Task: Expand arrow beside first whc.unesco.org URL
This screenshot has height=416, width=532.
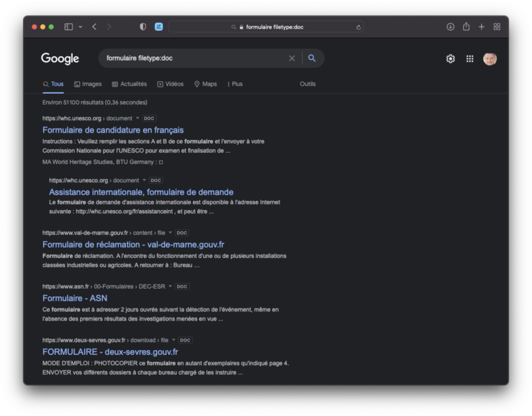Action: click(137, 118)
